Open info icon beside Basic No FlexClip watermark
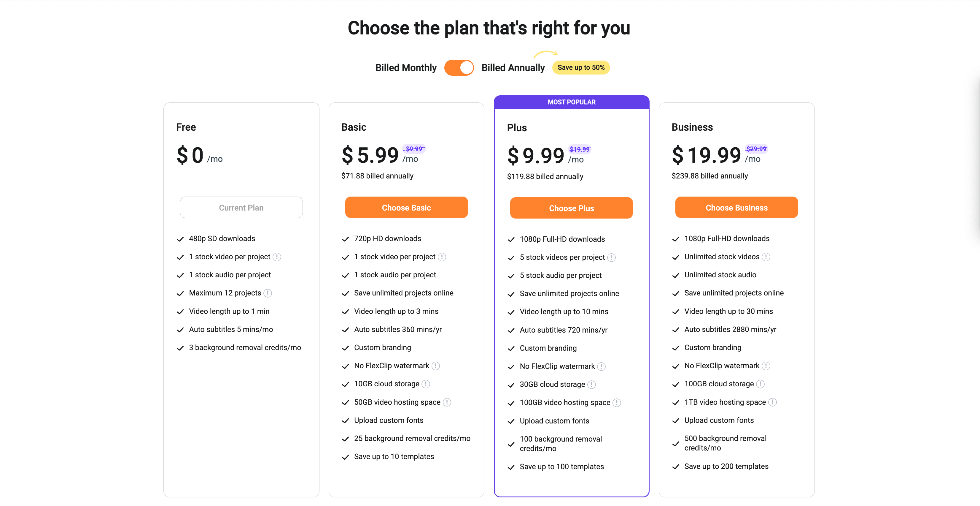This screenshot has height=506, width=980. 436,366
